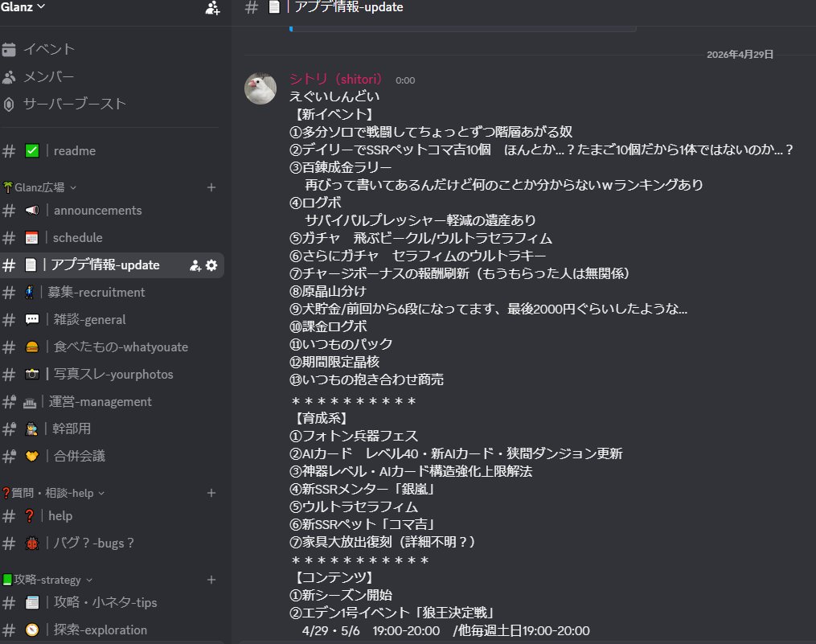
Task: Add a channel under Glanz広場 with plus button
Action: click(x=211, y=186)
